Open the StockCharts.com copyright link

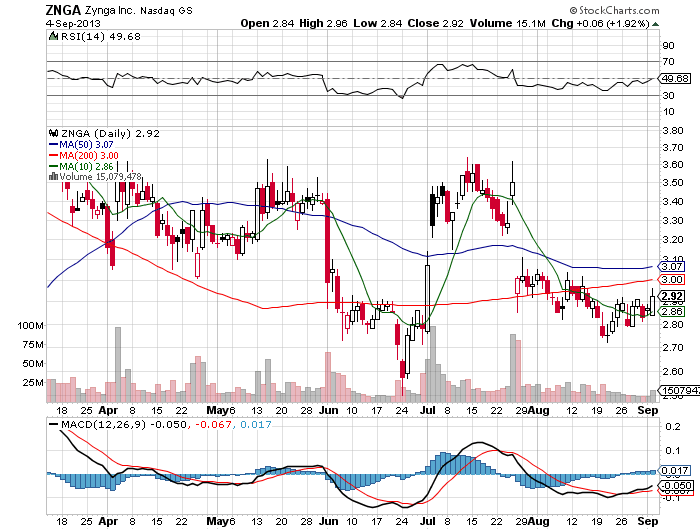coord(614,10)
